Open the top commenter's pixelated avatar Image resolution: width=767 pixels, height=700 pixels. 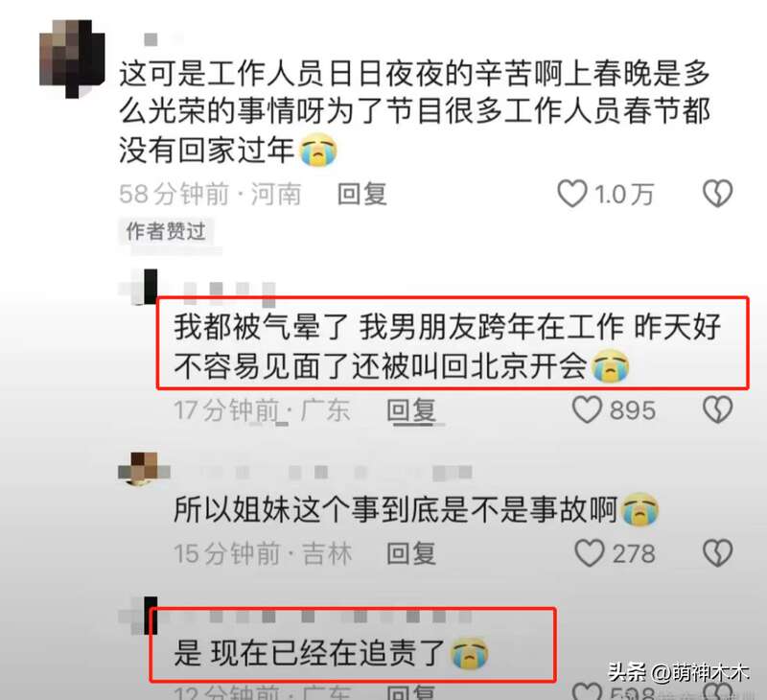[72, 58]
